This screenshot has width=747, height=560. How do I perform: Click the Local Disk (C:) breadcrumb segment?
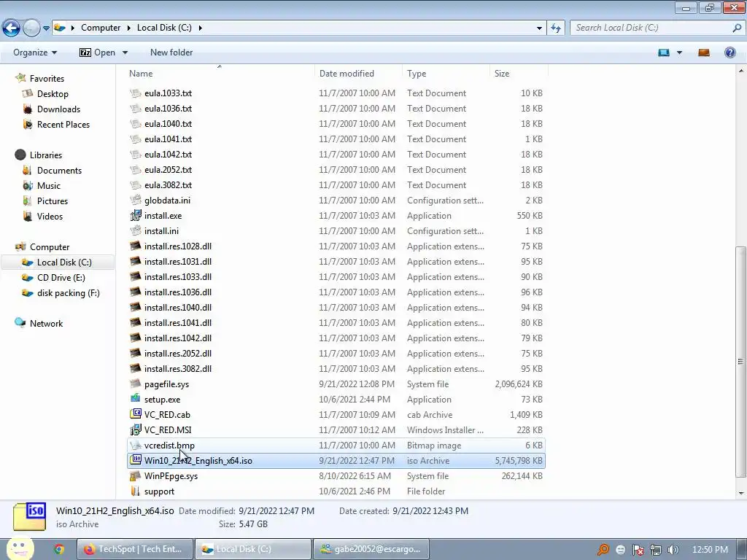pyautogui.click(x=164, y=28)
